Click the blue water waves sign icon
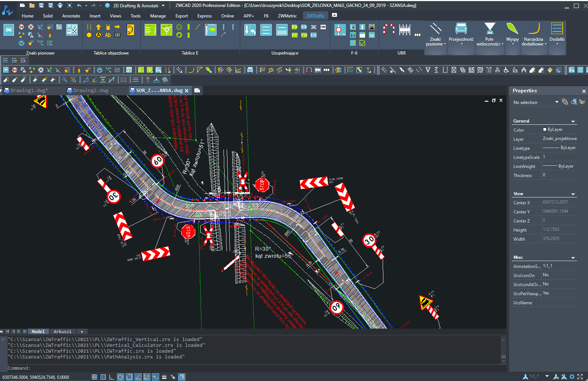 (x=282, y=29)
